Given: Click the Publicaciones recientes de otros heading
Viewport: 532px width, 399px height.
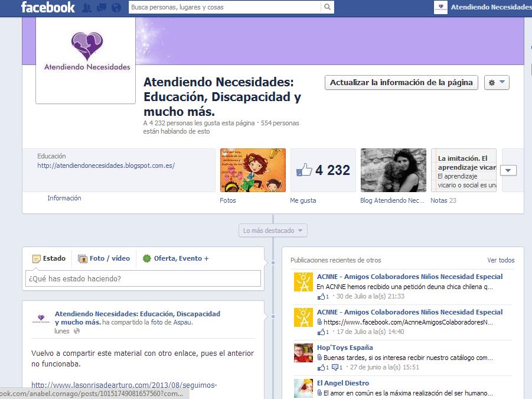Looking at the screenshot, I should click(335, 260).
